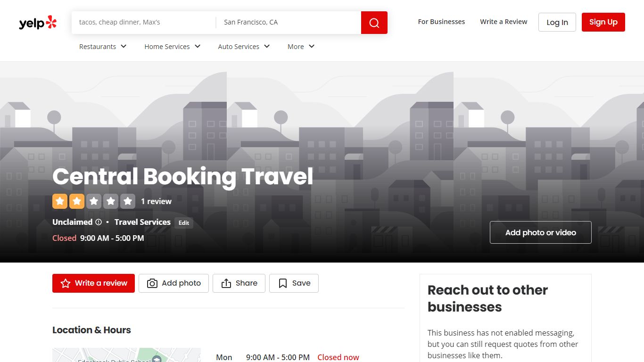Expand the More menu chevron
Viewport: 644px width, 362px height.
312,46
